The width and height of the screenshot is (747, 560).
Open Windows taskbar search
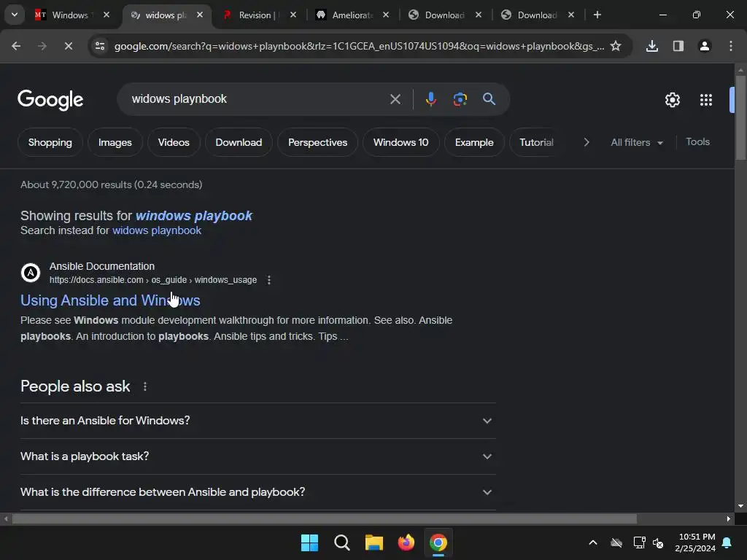341,542
